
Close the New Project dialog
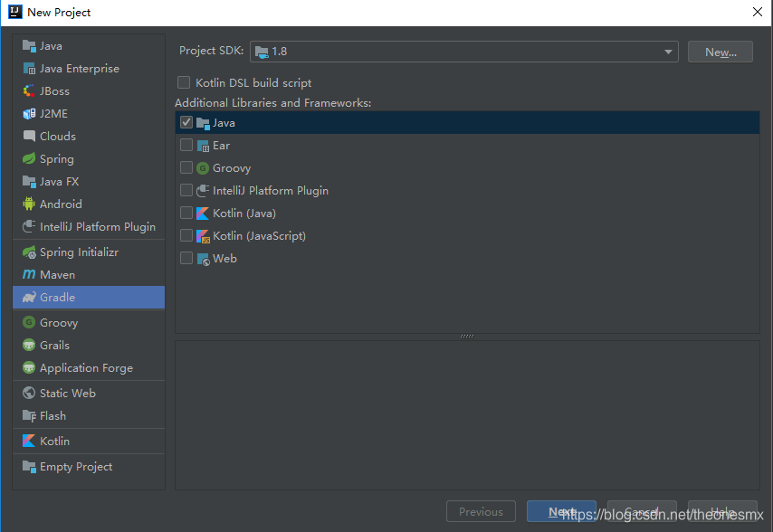pos(758,12)
